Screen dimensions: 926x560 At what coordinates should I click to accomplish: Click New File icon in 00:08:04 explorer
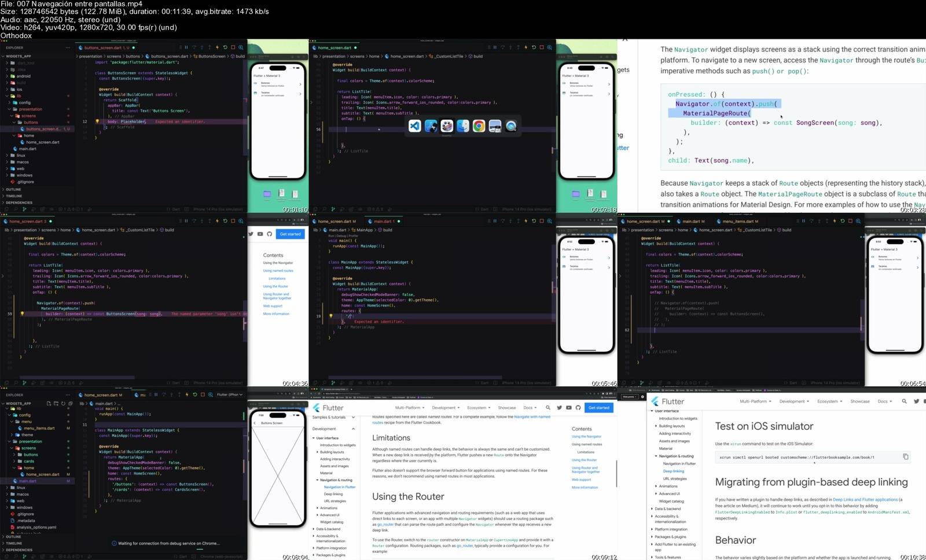(x=49, y=403)
